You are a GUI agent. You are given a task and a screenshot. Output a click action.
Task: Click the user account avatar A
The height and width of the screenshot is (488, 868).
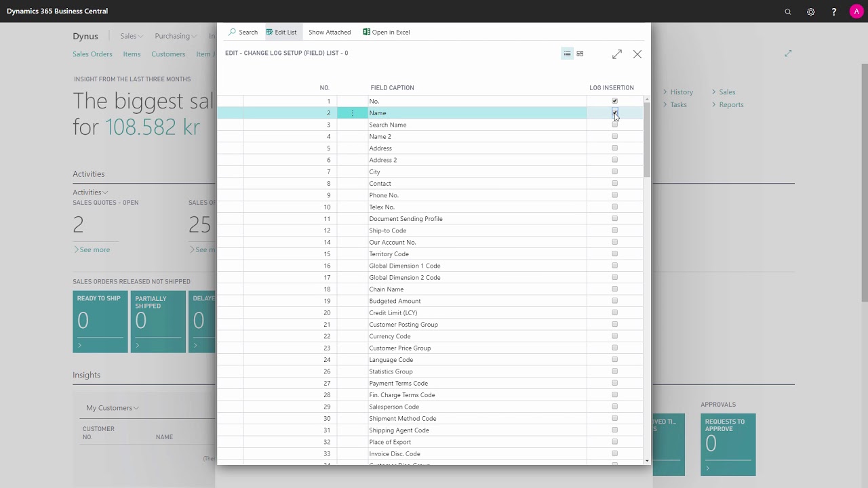pyautogui.click(x=856, y=12)
